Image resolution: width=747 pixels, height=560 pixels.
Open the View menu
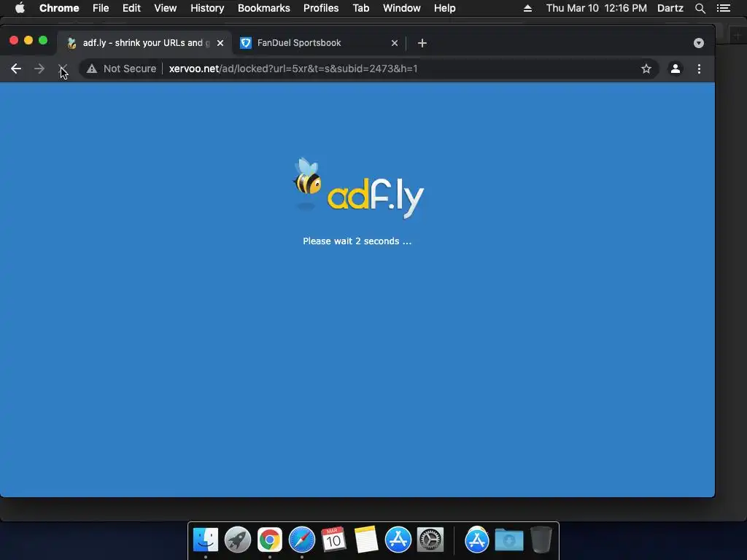pyautogui.click(x=166, y=8)
